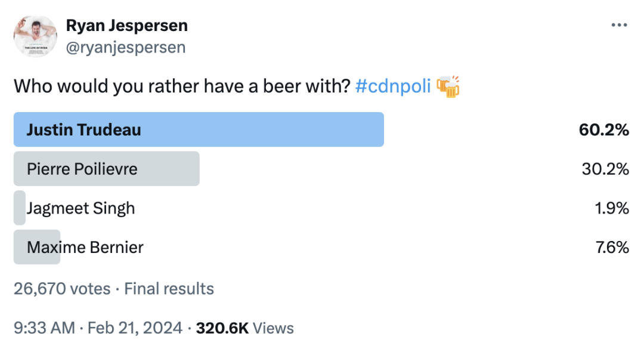
Task: Click the 30.2% result figure
Action: (605, 169)
